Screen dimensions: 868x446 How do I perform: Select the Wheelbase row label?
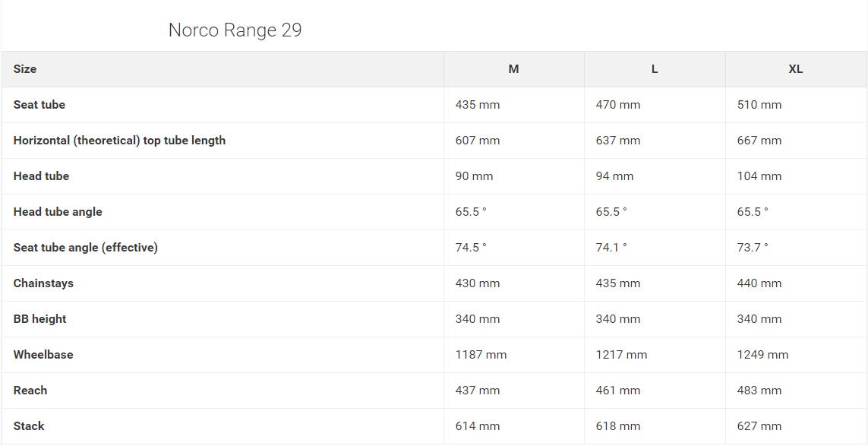tap(43, 355)
